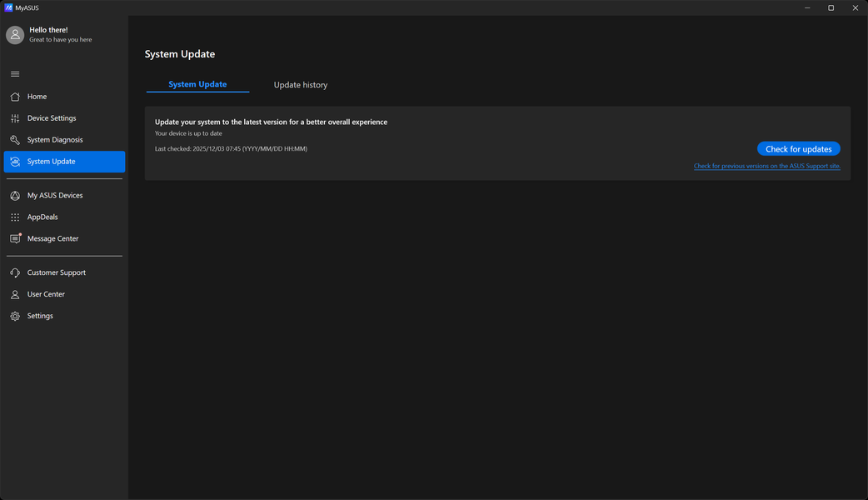Maximize the MyASUS window
Viewport: 868px width, 500px height.
(x=831, y=7)
